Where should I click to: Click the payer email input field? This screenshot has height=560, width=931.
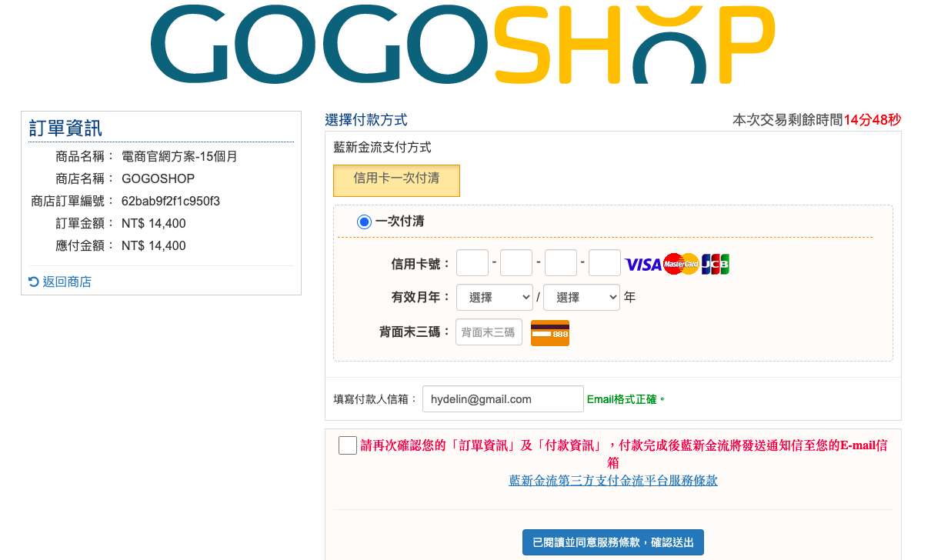[x=503, y=399]
